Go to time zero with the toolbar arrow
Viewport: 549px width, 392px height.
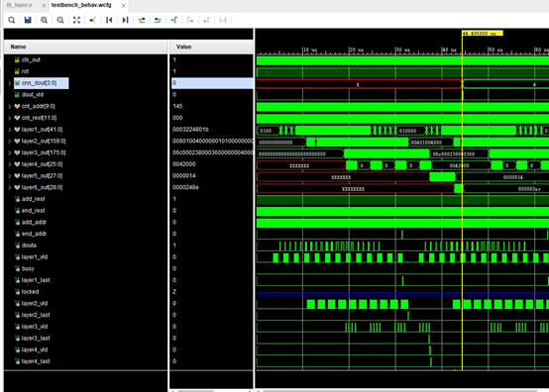pos(109,20)
